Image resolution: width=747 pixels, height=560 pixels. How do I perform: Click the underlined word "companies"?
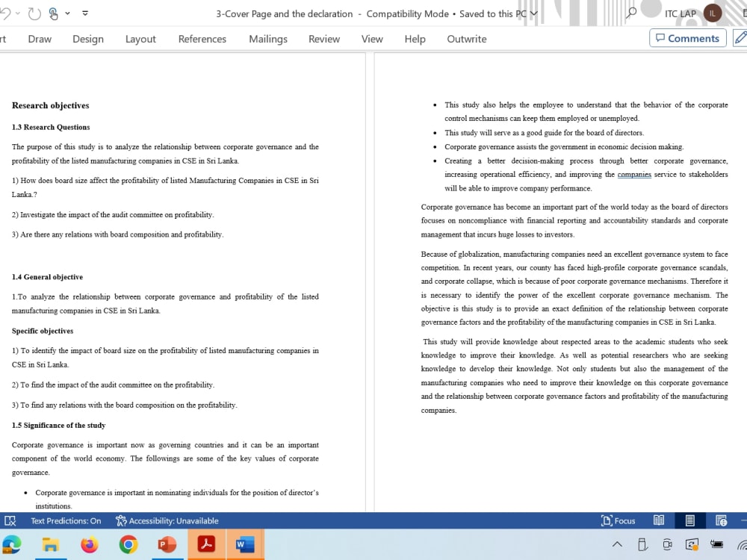click(634, 174)
